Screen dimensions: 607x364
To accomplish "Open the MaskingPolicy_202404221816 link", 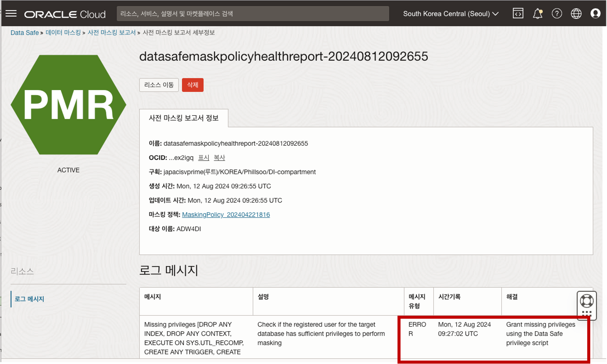I will tap(226, 215).
